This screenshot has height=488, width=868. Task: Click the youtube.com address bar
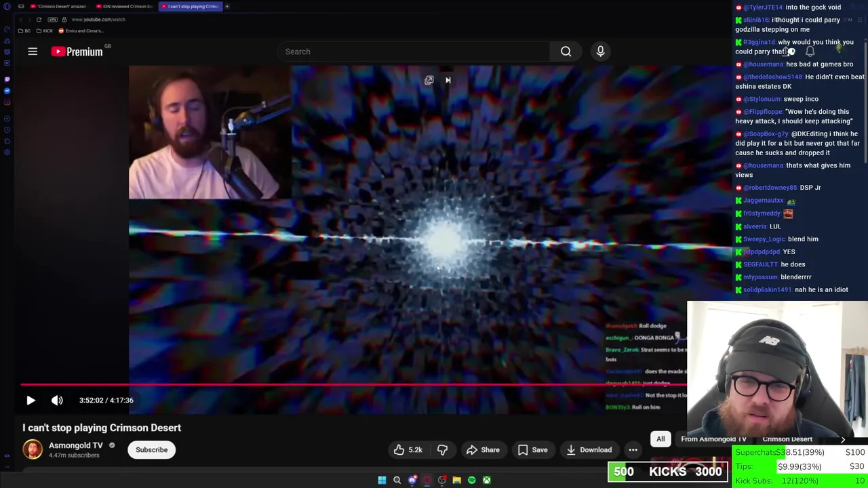coord(98,20)
